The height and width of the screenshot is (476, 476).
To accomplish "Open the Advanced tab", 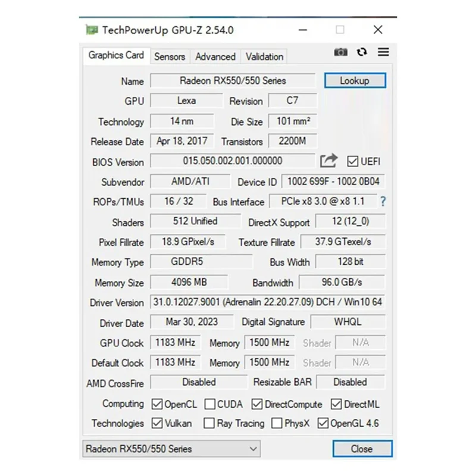I will pos(215,57).
